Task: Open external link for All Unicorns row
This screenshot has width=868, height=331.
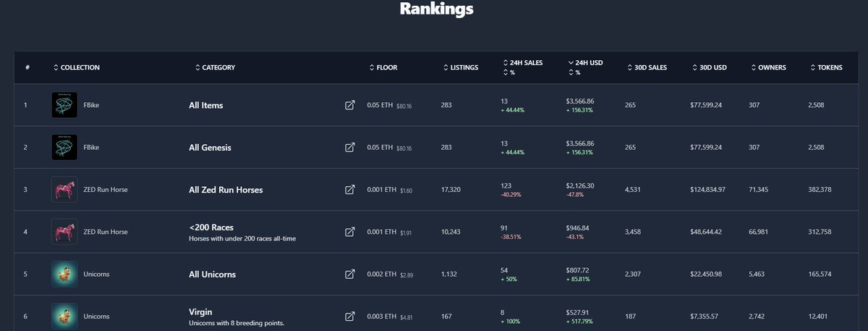Action: (x=349, y=275)
